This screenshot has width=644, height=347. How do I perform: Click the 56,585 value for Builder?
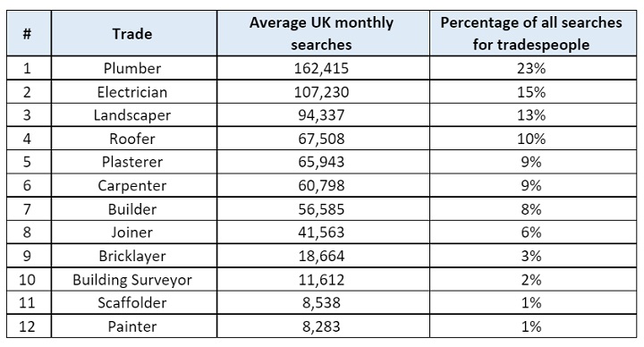(x=323, y=209)
